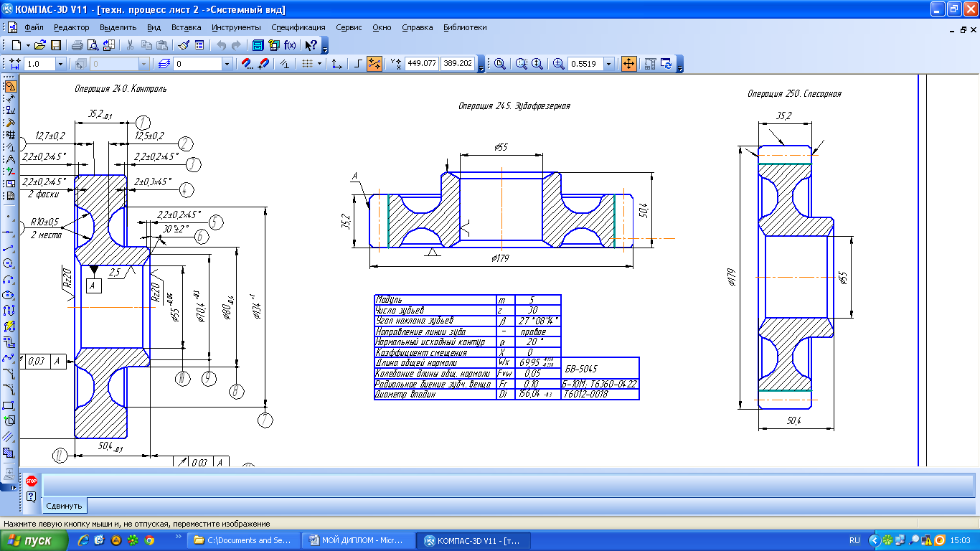
Task: Toggle the Pan image tool
Action: click(628, 64)
